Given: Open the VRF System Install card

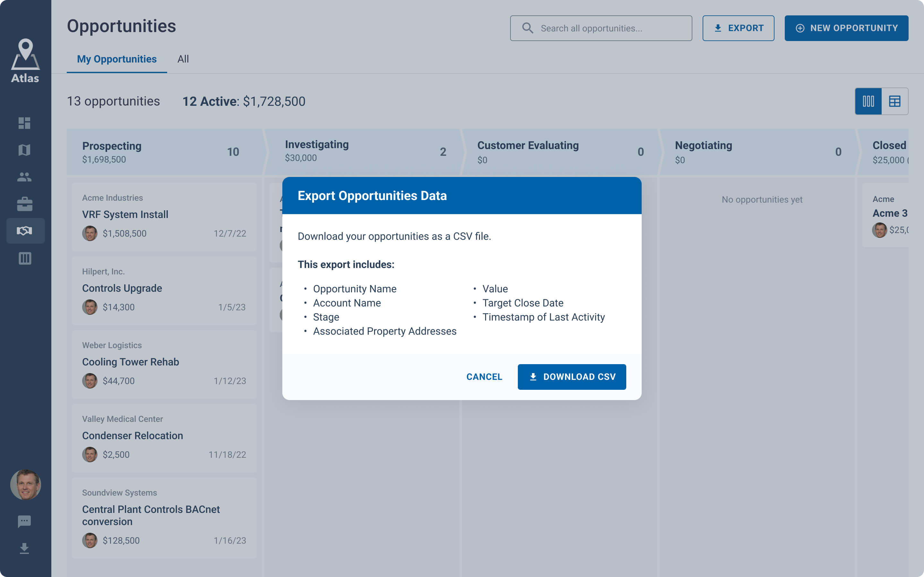Looking at the screenshot, I should [x=164, y=216].
